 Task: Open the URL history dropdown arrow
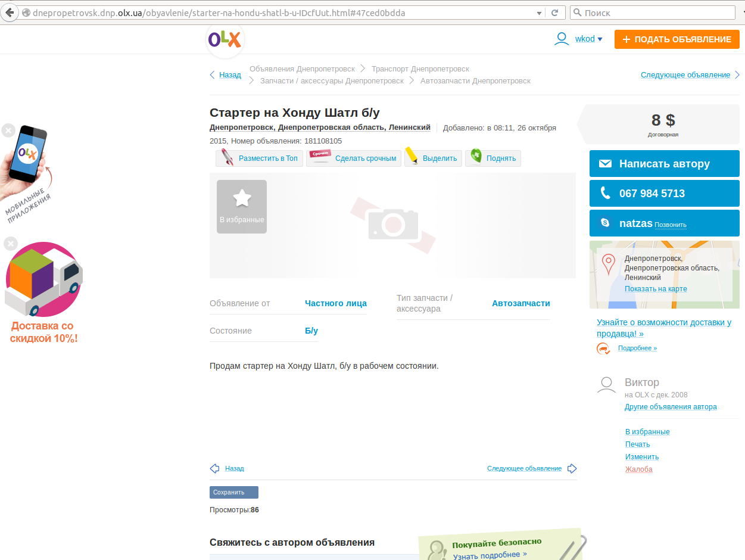pos(540,13)
